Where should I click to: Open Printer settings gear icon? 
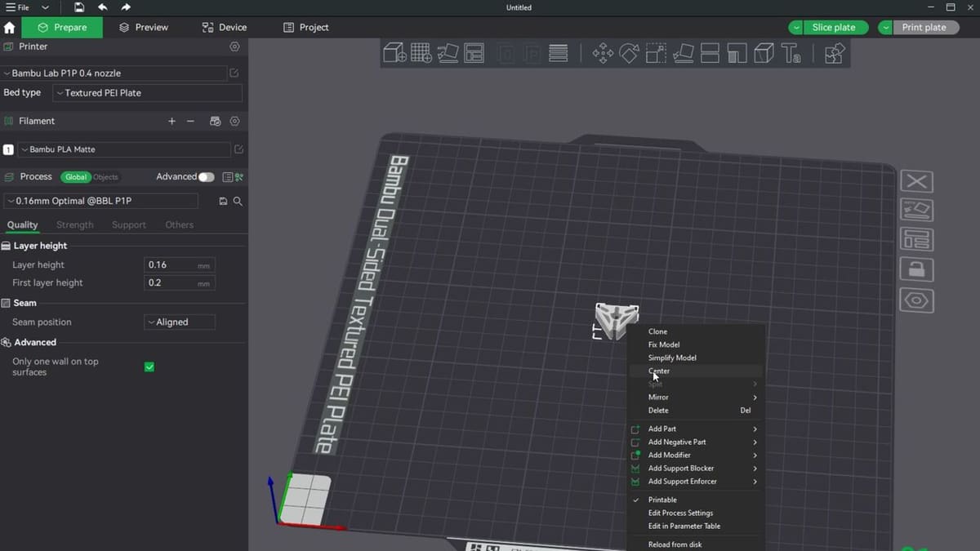click(x=235, y=47)
